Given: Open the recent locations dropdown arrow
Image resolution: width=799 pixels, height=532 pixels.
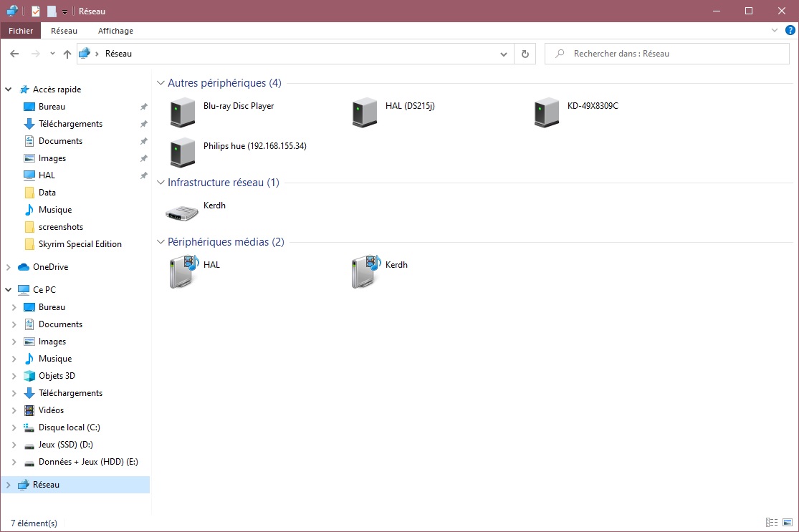Looking at the screenshot, I should 52,54.
